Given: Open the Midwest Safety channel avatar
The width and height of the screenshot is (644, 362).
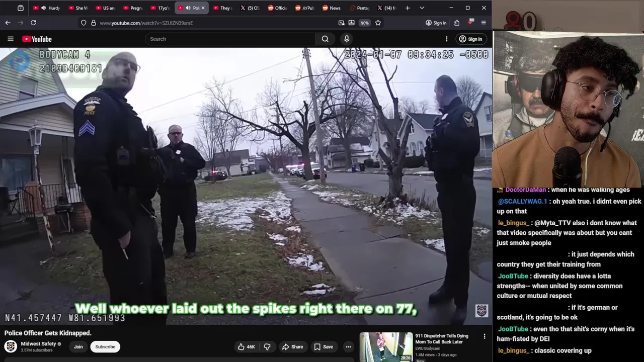Looking at the screenshot, I should coord(11,346).
